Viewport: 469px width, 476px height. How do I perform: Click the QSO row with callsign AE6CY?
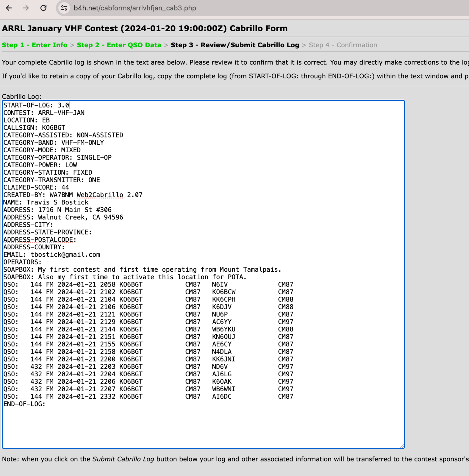pyautogui.click(x=148, y=344)
